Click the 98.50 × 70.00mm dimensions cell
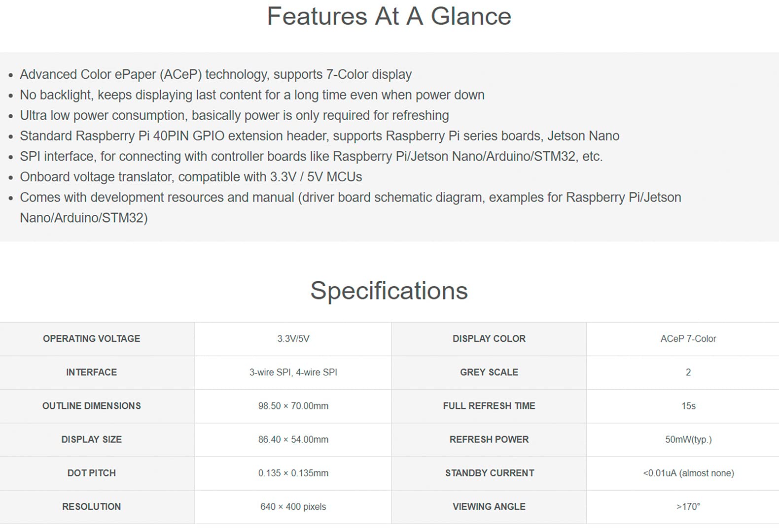Viewport: 779px width, 532px height. 293,406
